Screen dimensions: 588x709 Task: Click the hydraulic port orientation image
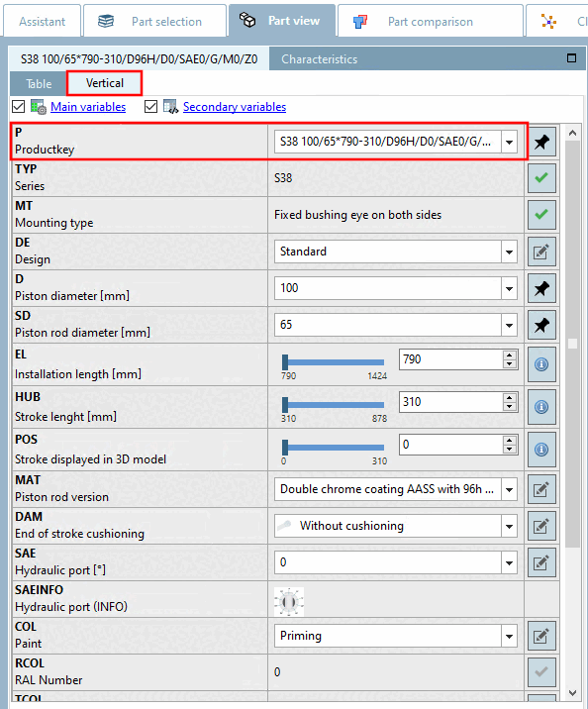(x=289, y=602)
